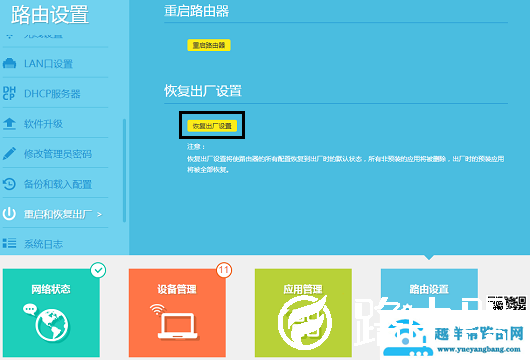530x360 pixels.
Task: Click the 恢复出厂设置 section heading
Action: pos(203,91)
